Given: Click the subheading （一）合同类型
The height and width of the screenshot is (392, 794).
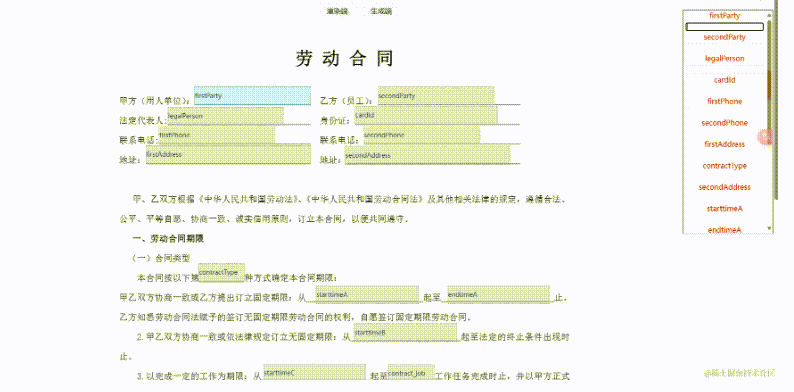Looking at the screenshot, I should pyautogui.click(x=161, y=258).
